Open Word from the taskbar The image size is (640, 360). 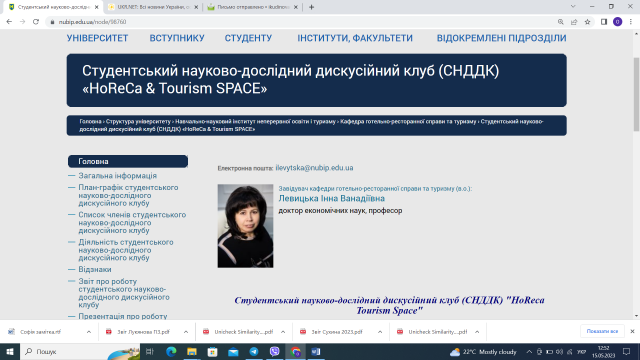(316, 351)
